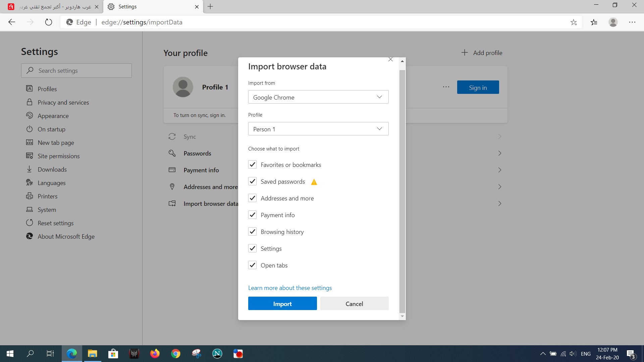
Task: Uncheck Favorites or bookmarks checkbox
Action: [x=252, y=165]
